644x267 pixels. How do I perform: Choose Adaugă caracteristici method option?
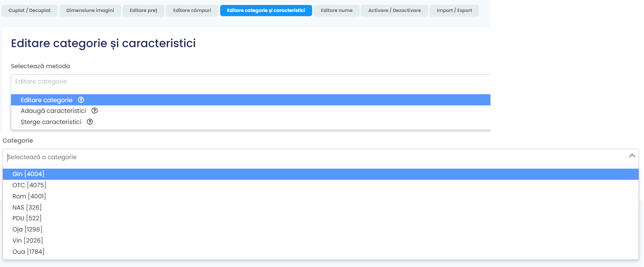coord(251,111)
